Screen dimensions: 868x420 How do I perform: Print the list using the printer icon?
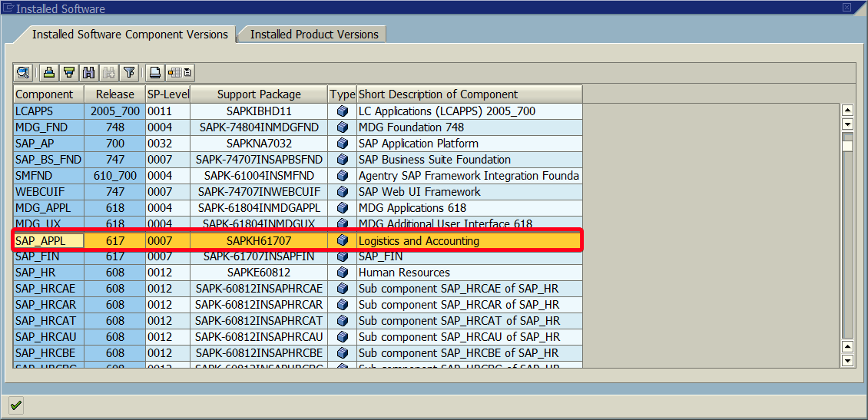(x=155, y=72)
